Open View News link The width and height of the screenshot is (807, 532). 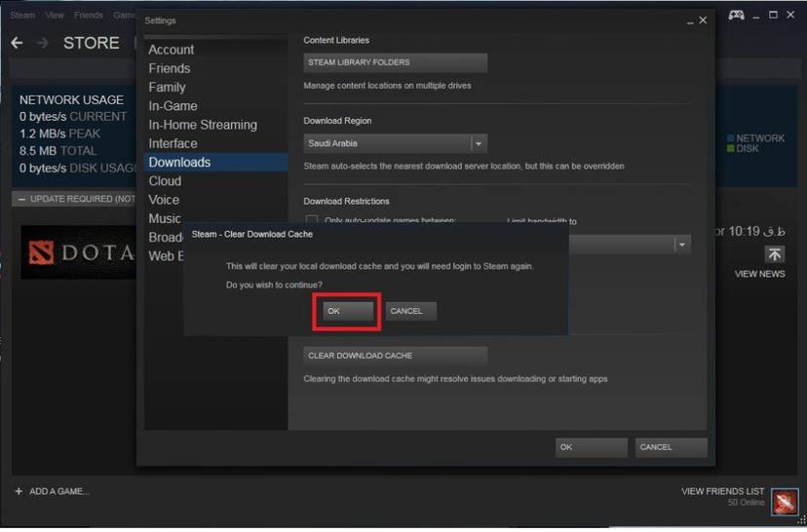[x=759, y=275]
